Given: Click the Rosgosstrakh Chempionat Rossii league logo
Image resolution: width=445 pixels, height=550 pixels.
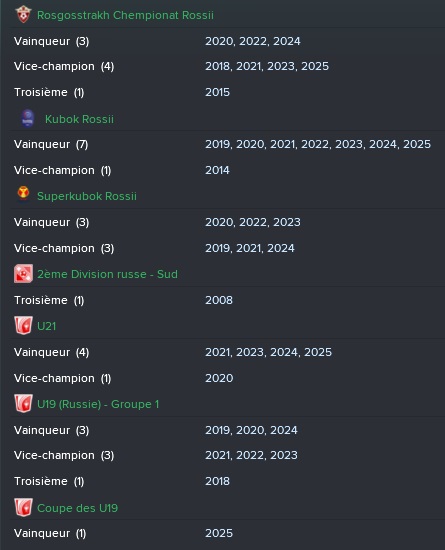Looking at the screenshot, I should coord(23,15).
